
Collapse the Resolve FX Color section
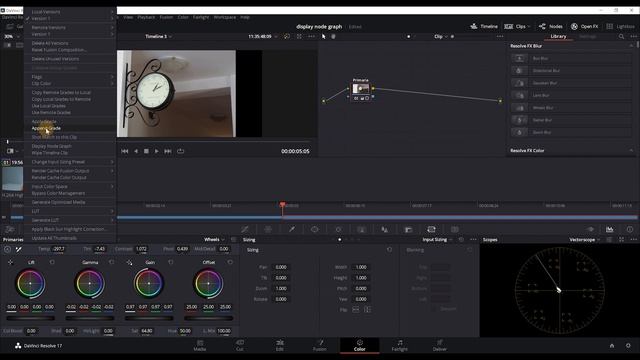(x=631, y=150)
